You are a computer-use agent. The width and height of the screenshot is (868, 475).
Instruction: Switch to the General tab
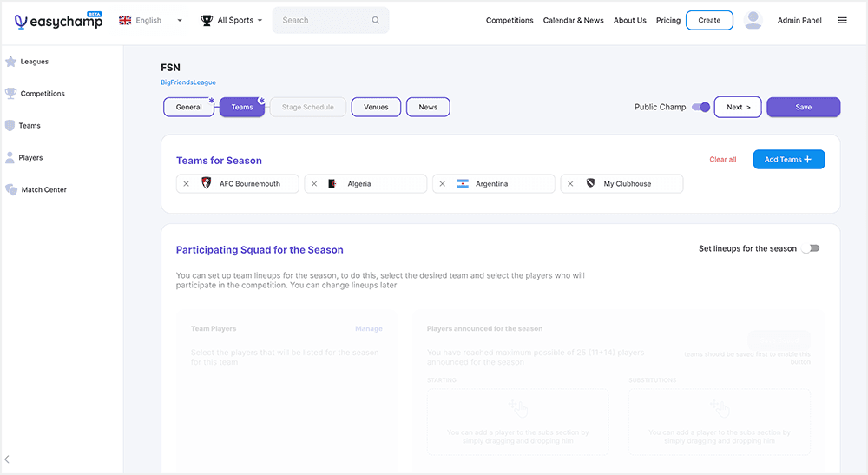[188, 108]
